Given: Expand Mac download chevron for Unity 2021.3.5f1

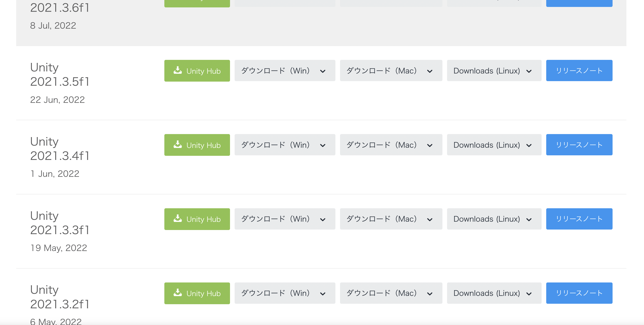Looking at the screenshot, I should pyautogui.click(x=430, y=71).
